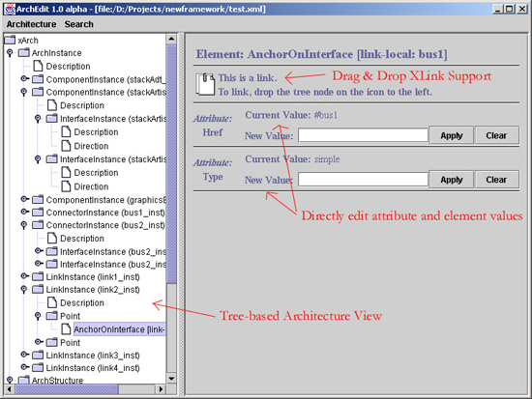Focus the Href New Value text field

(x=363, y=135)
